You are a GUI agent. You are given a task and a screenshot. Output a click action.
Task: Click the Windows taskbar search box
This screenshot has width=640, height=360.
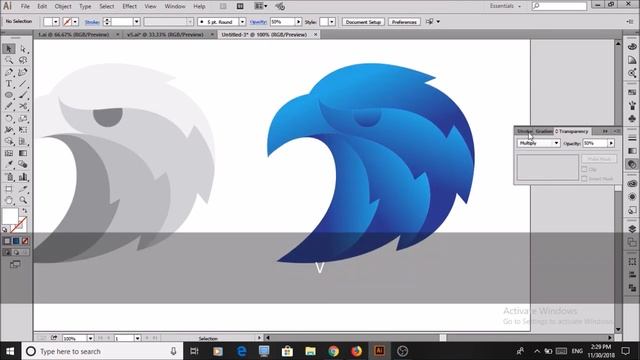(x=102, y=351)
